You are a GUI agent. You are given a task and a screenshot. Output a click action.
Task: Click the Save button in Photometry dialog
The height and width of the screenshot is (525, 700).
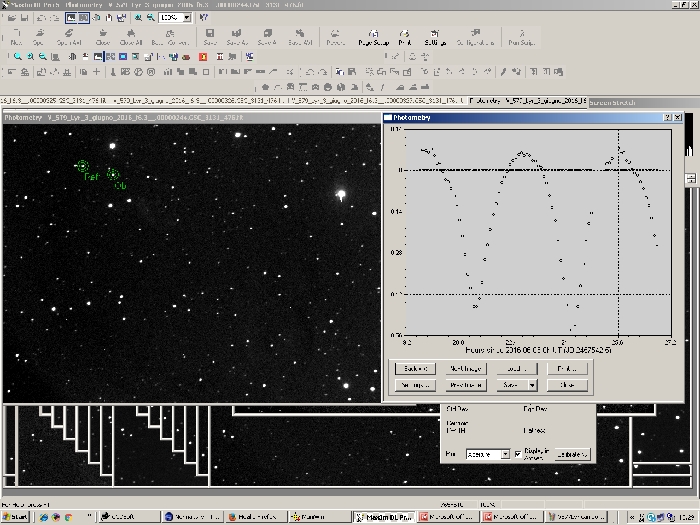512,385
